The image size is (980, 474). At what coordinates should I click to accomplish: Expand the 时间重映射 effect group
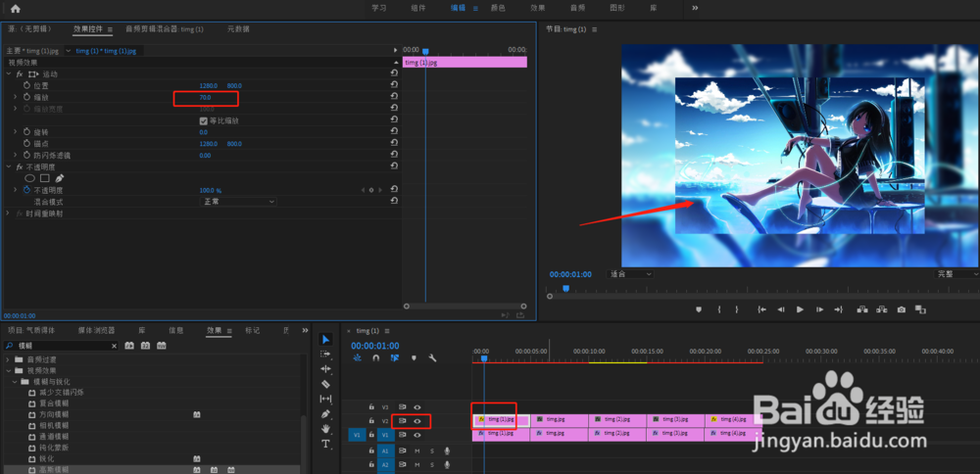click(8, 213)
